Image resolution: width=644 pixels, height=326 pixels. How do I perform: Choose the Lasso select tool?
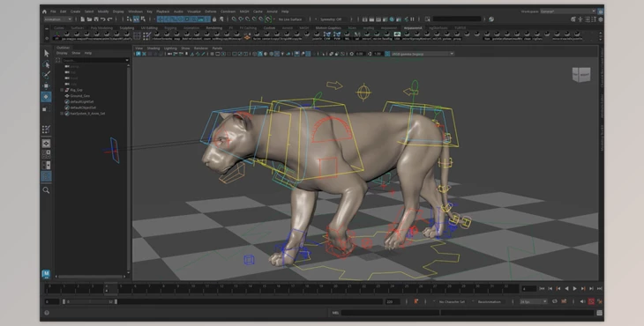click(46, 64)
